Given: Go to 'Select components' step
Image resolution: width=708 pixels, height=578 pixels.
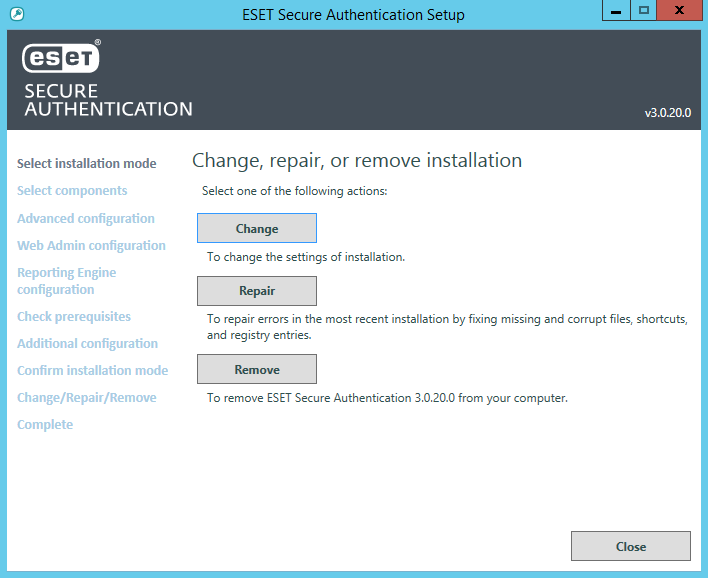Looking at the screenshot, I should [x=72, y=191].
